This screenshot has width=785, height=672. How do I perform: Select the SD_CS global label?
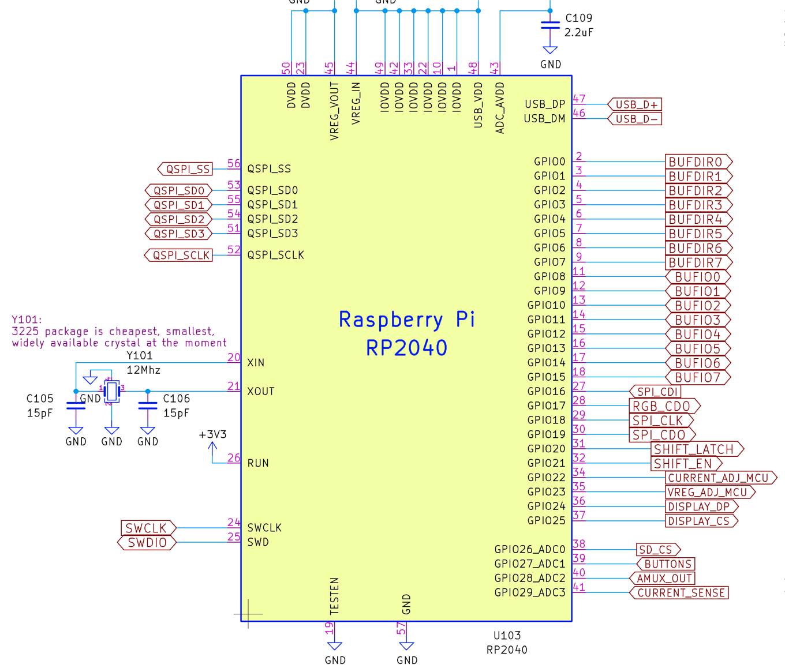click(x=658, y=550)
